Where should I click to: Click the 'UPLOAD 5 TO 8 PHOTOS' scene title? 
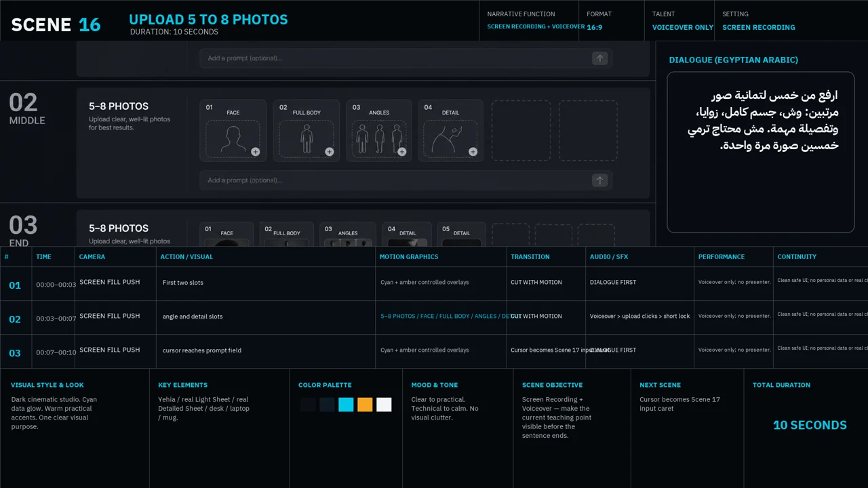[x=208, y=20]
